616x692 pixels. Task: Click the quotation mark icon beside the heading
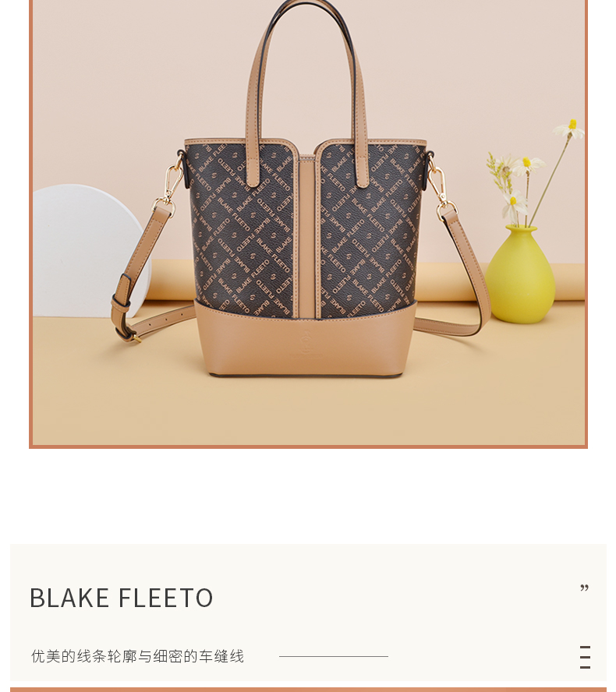point(584,588)
